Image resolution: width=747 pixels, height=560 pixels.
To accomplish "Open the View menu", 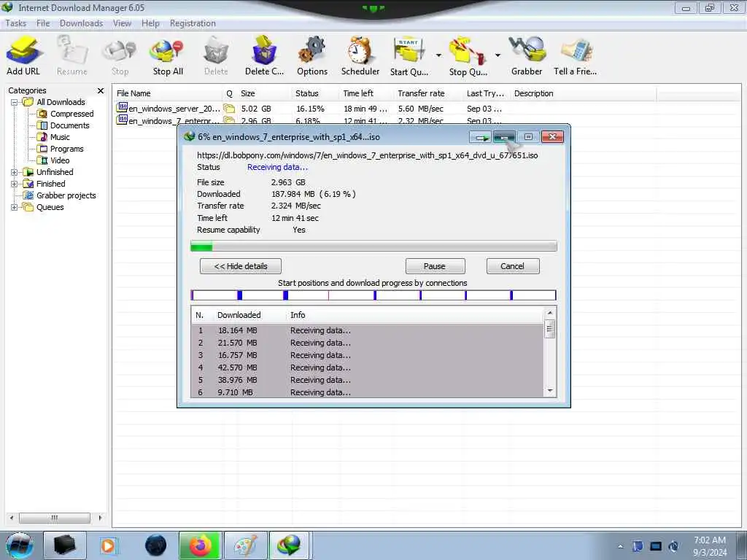I will click(122, 23).
